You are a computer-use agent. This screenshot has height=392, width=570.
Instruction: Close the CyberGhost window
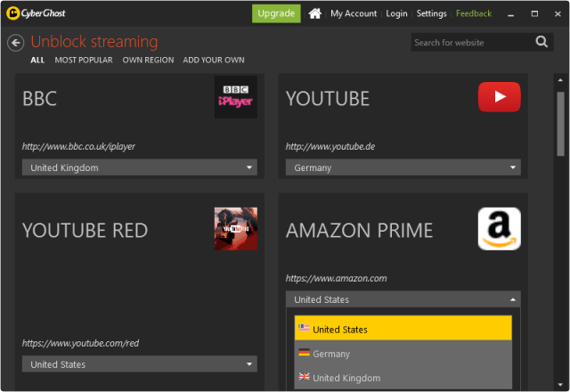click(x=558, y=14)
